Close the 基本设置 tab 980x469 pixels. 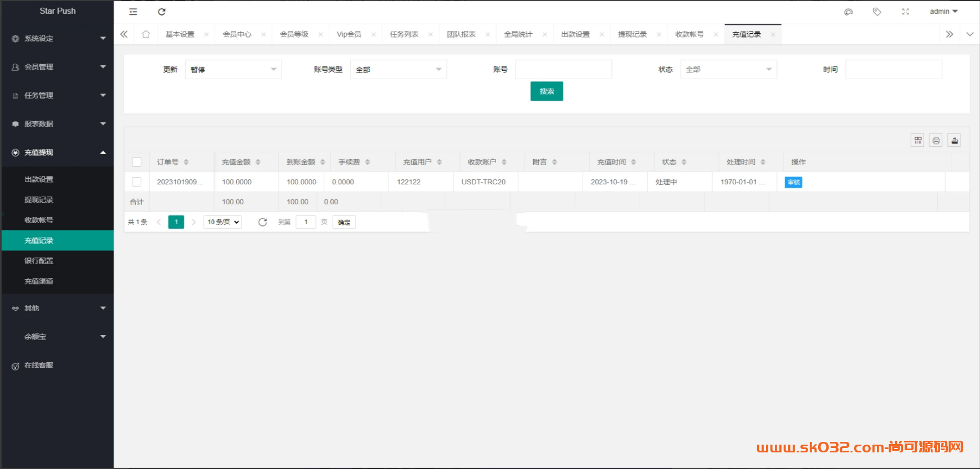206,34
